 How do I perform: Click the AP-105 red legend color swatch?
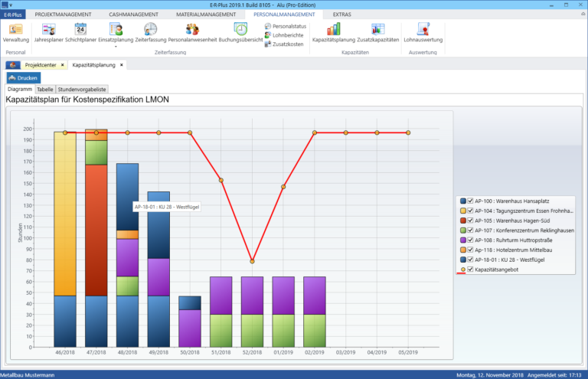tap(462, 221)
